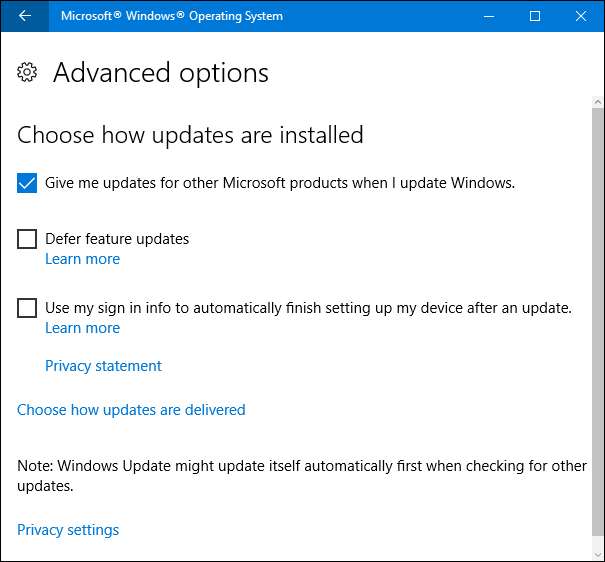605x562 pixels.
Task: Minimize the Windows settings window
Action: tap(490, 16)
